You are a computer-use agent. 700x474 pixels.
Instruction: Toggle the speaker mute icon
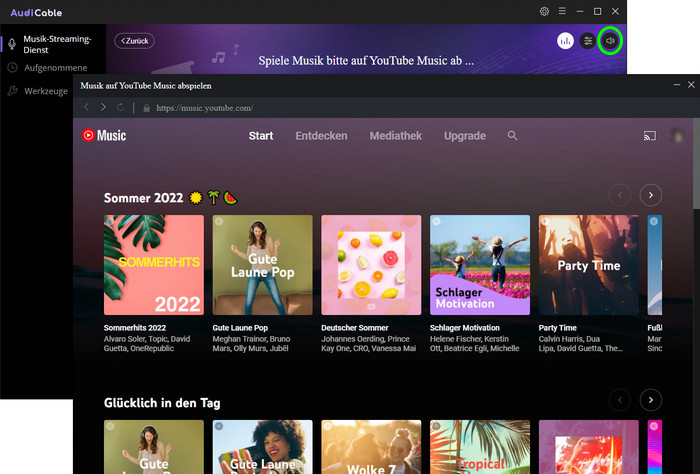610,41
